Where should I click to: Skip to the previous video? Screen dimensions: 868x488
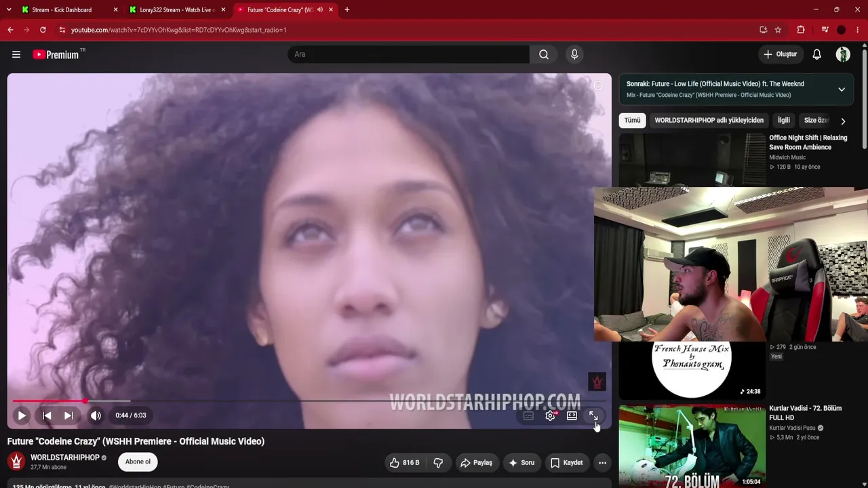point(47,415)
